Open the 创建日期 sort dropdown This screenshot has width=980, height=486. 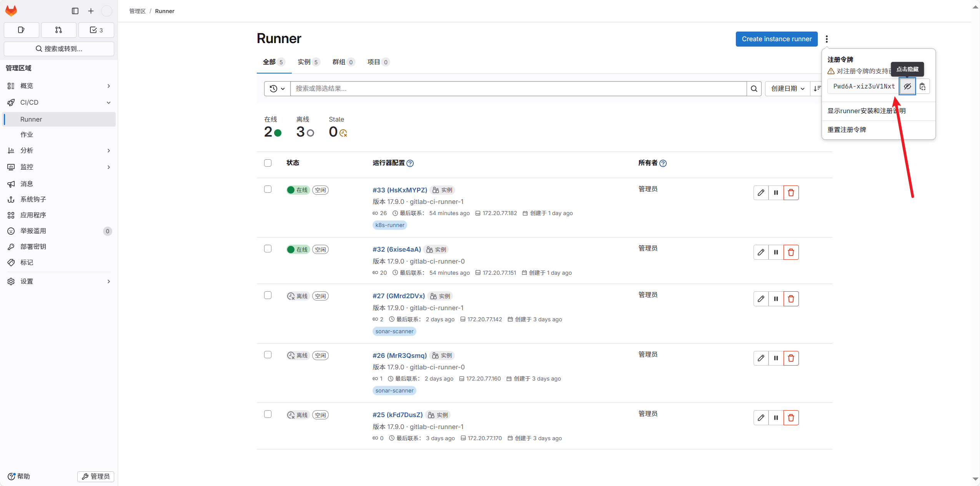pyautogui.click(x=787, y=89)
